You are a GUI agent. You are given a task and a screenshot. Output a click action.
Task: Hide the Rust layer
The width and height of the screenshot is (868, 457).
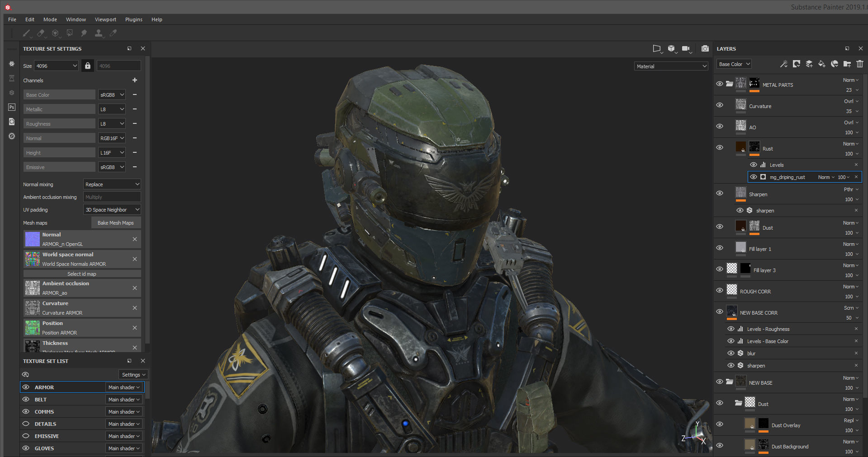pyautogui.click(x=720, y=147)
